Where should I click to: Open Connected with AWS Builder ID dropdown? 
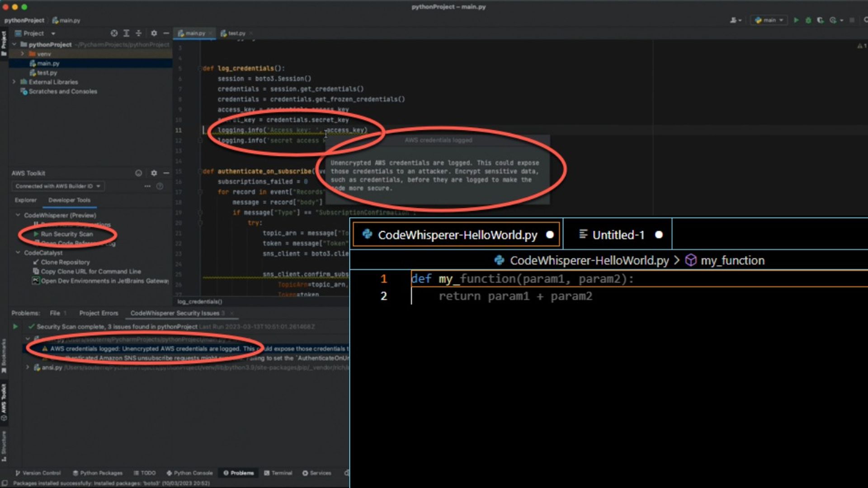(58, 186)
